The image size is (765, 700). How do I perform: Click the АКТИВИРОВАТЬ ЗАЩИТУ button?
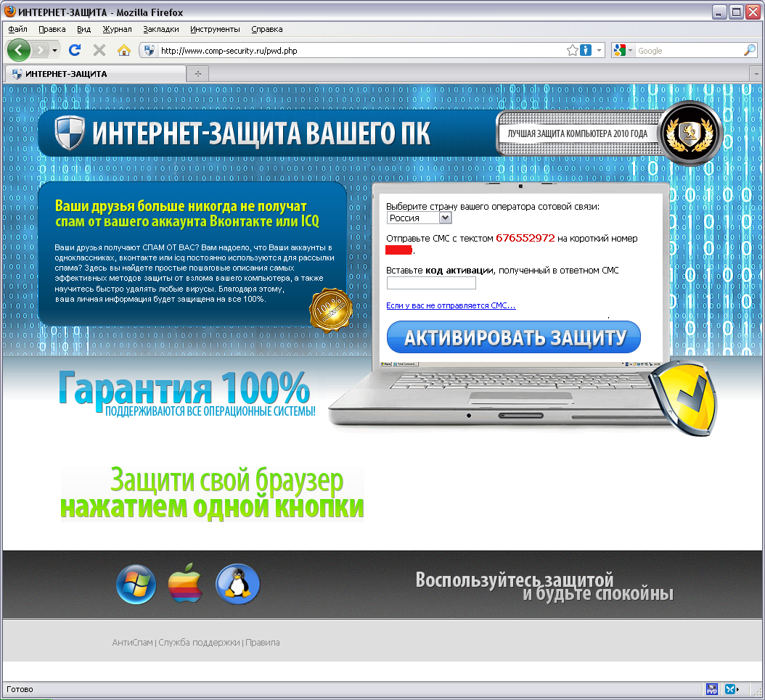(x=514, y=337)
